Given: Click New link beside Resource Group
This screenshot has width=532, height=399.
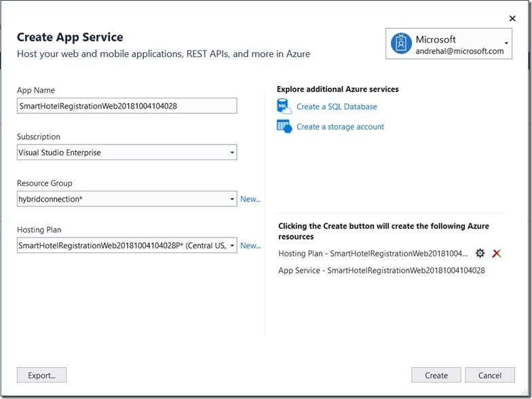Looking at the screenshot, I should click(x=250, y=199).
